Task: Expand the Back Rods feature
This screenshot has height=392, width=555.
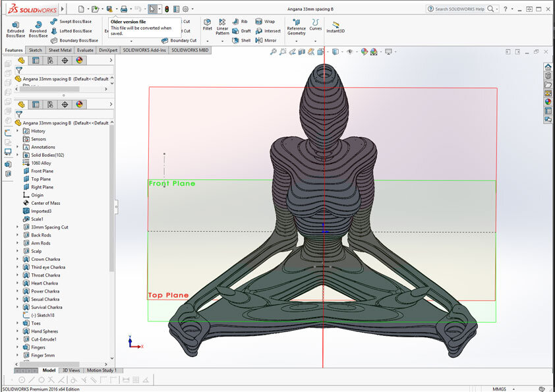Action: pyautogui.click(x=17, y=235)
